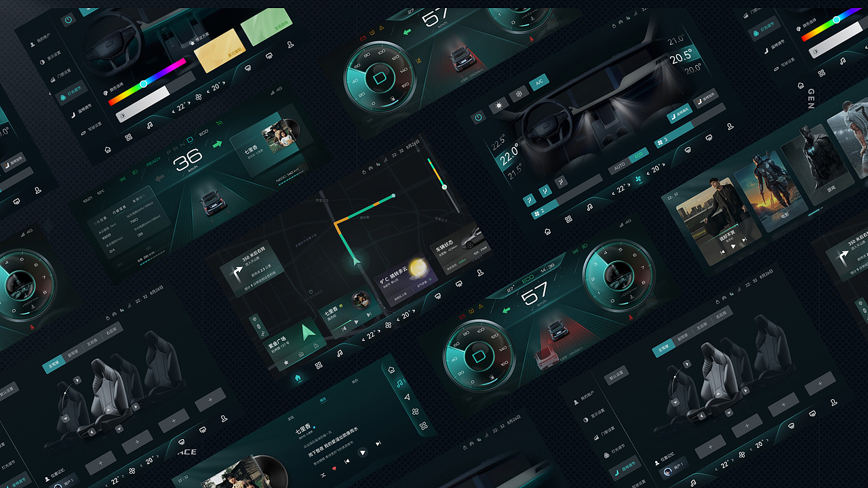The image size is (868, 488).
Task: Open the apps grid icon on navigation screen
Action: click(318, 365)
